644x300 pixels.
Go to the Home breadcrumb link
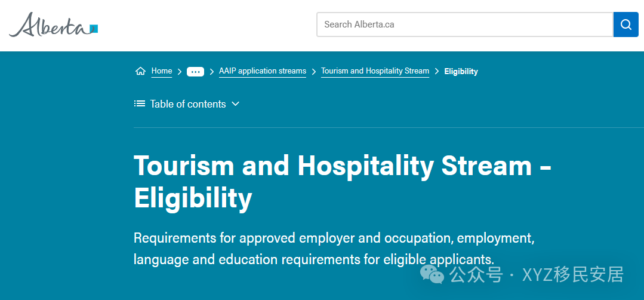[x=161, y=71]
